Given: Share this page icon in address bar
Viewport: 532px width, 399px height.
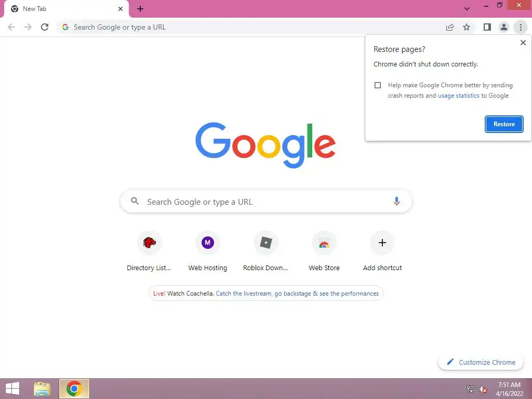Looking at the screenshot, I should tap(450, 27).
